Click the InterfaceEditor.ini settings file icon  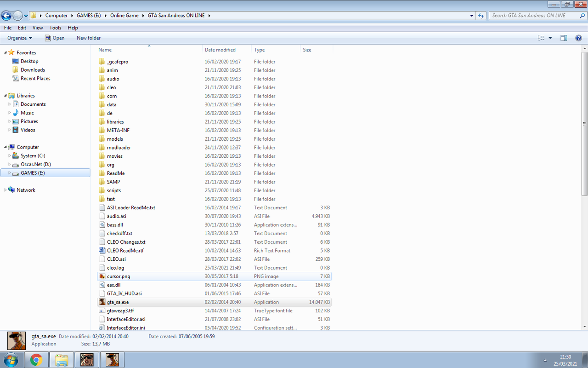coord(102,328)
